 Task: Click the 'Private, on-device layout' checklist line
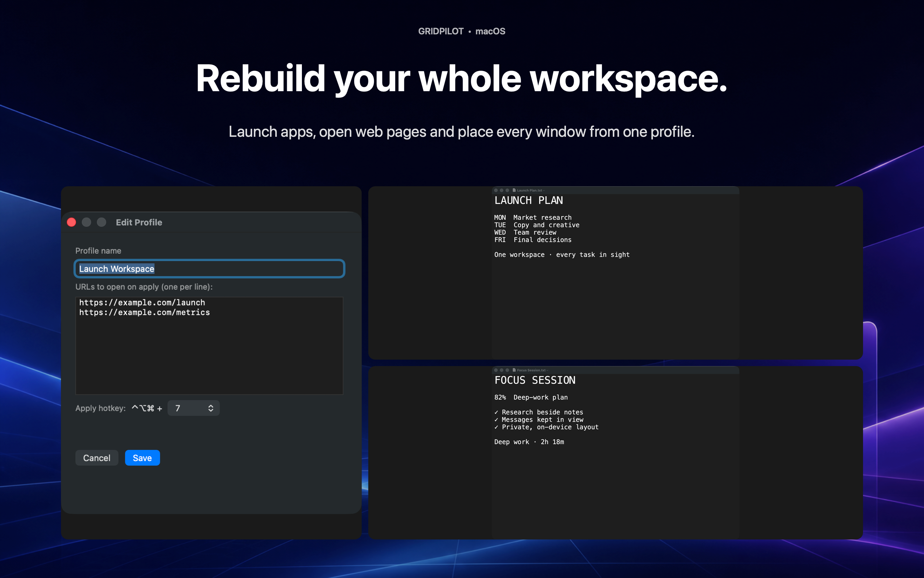tap(546, 427)
